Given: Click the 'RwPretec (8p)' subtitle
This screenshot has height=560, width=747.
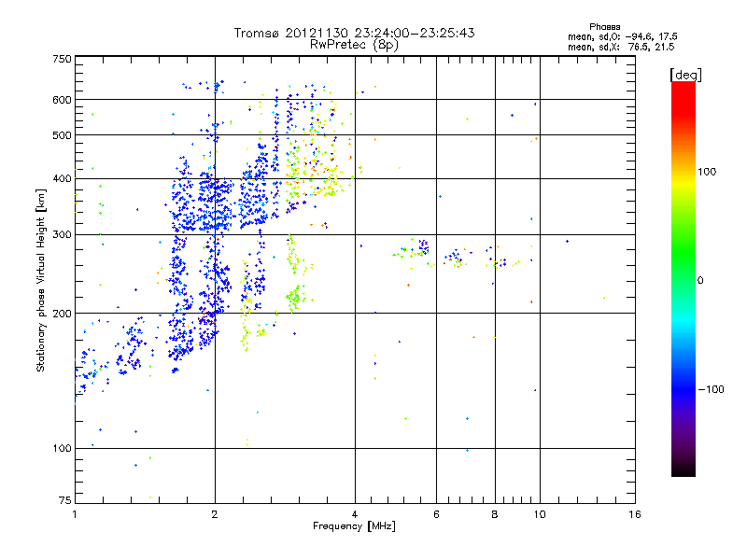Looking at the screenshot, I should pos(354,45).
